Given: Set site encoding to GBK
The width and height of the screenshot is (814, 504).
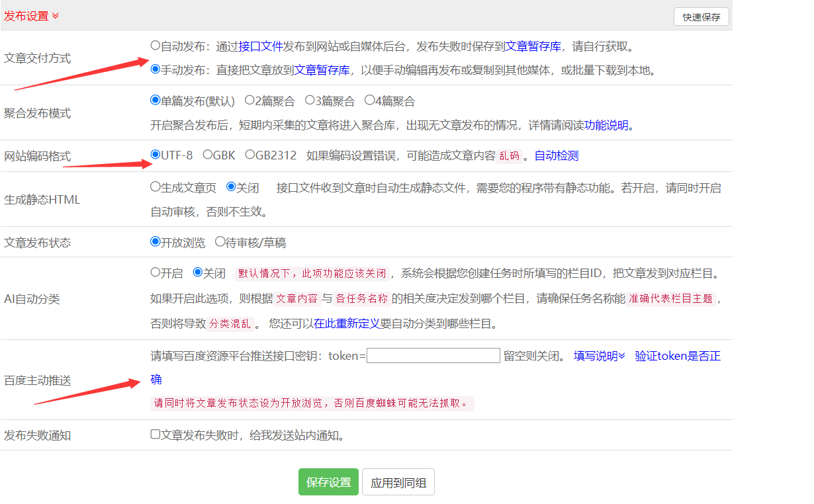Looking at the screenshot, I should pos(208,155).
